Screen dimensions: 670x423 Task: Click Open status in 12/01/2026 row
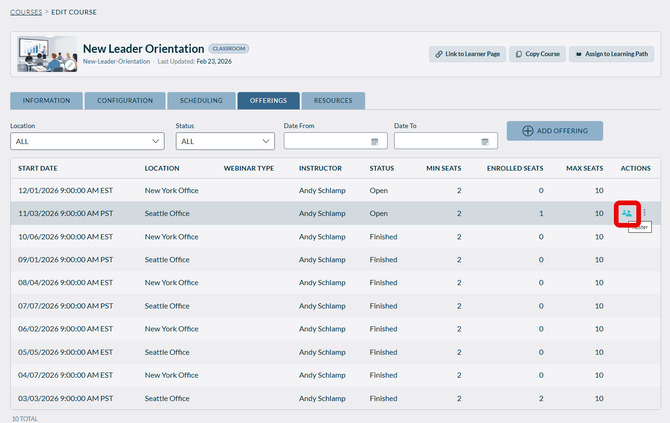click(379, 191)
